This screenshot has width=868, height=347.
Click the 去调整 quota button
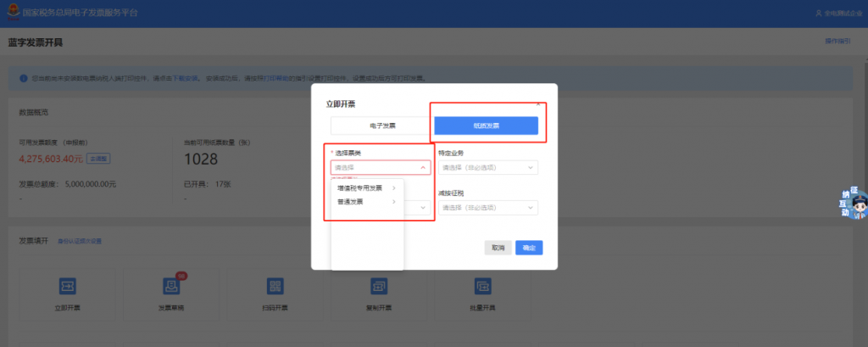98,160
